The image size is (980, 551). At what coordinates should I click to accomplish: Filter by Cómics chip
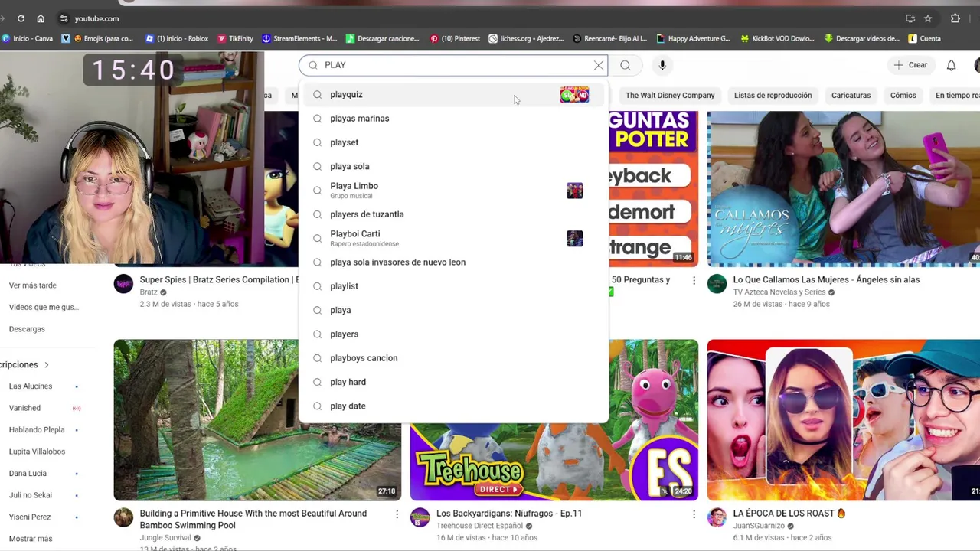click(x=903, y=96)
